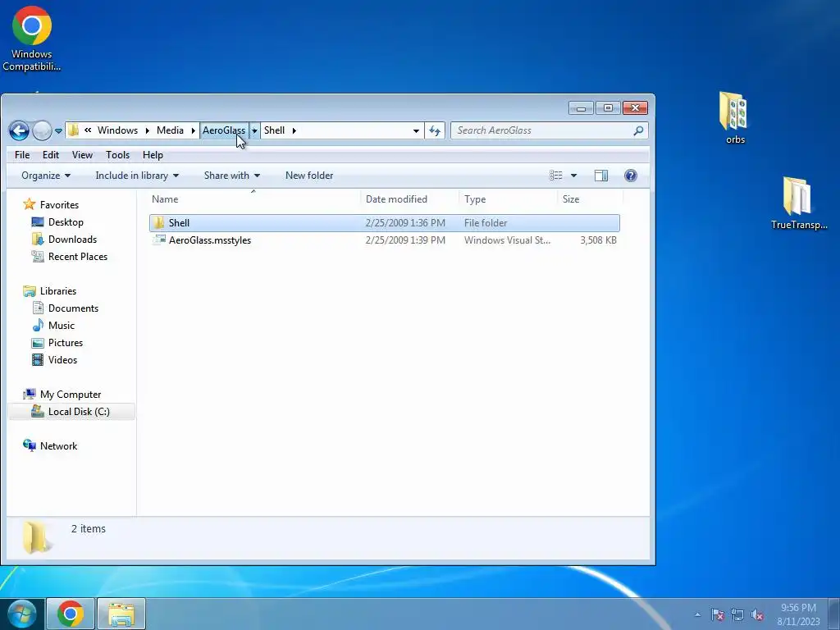Click the blue Help question mark icon
840x630 pixels.
coord(631,176)
